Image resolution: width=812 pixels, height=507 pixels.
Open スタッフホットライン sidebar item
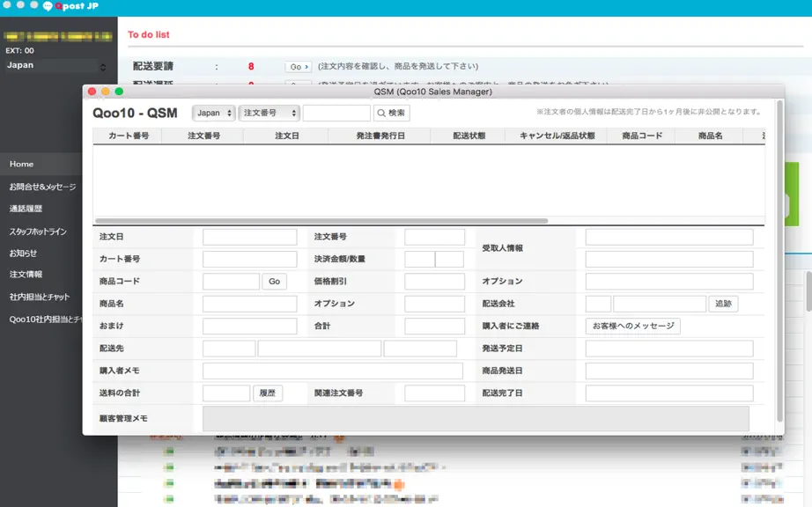point(38,231)
